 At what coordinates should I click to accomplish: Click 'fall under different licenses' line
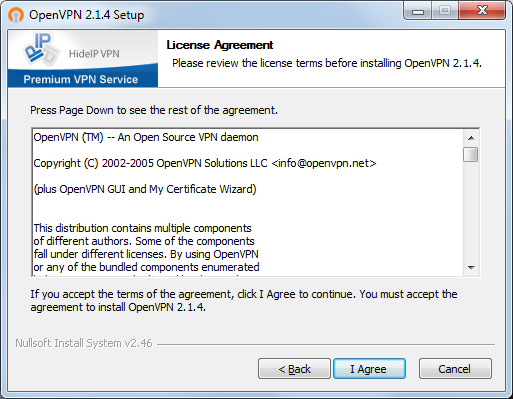[x=146, y=254]
